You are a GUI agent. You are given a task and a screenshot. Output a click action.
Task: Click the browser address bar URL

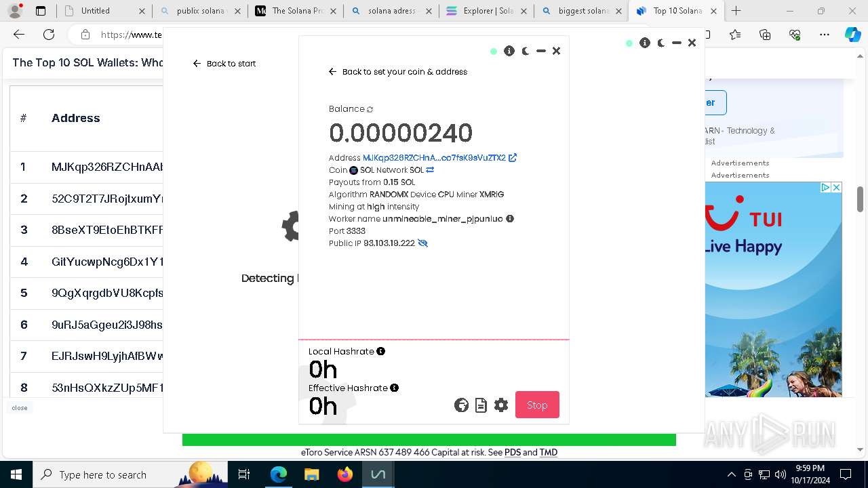click(x=132, y=35)
